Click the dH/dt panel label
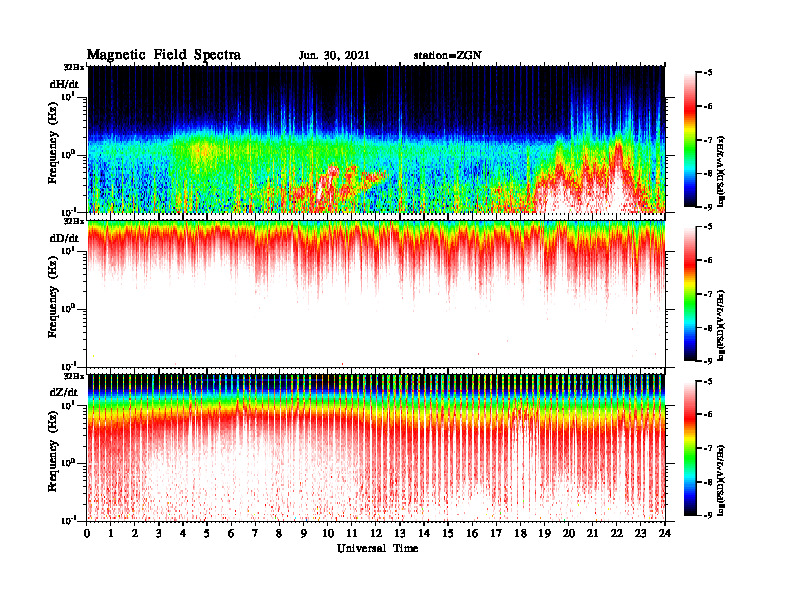 click(x=64, y=84)
